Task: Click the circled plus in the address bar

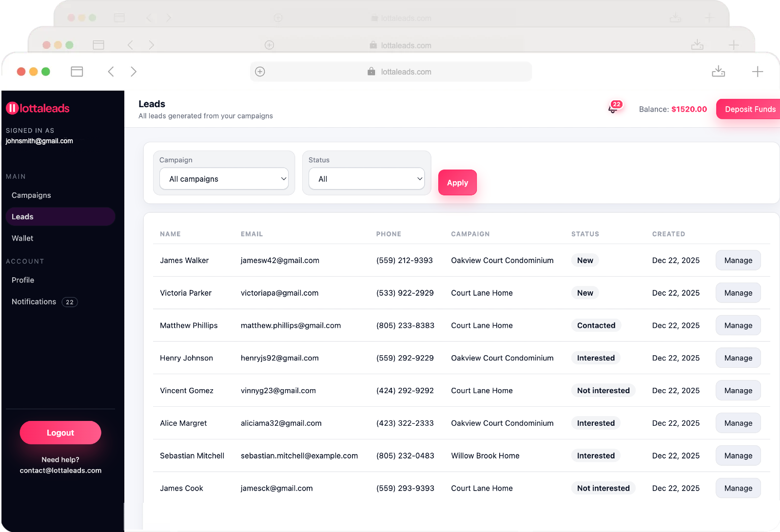Action: coord(260,71)
